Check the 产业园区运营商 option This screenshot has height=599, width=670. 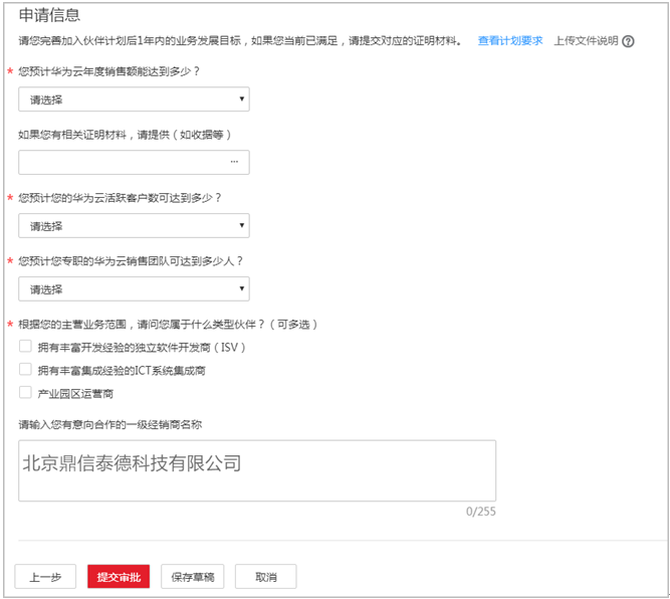25,392
